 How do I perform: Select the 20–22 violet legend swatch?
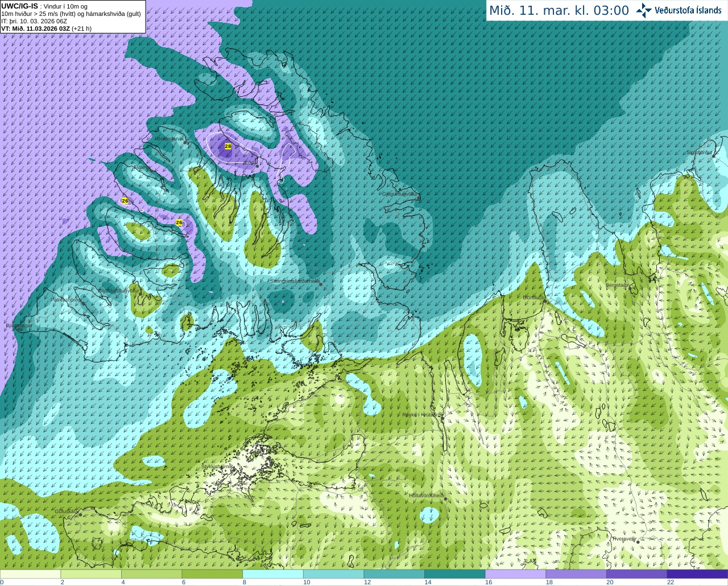pyautogui.click(x=636, y=574)
